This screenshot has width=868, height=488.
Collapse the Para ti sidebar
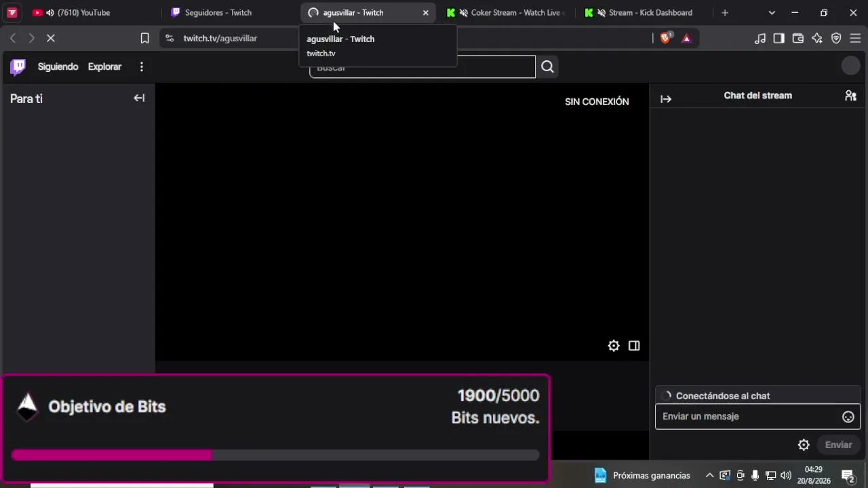click(139, 98)
